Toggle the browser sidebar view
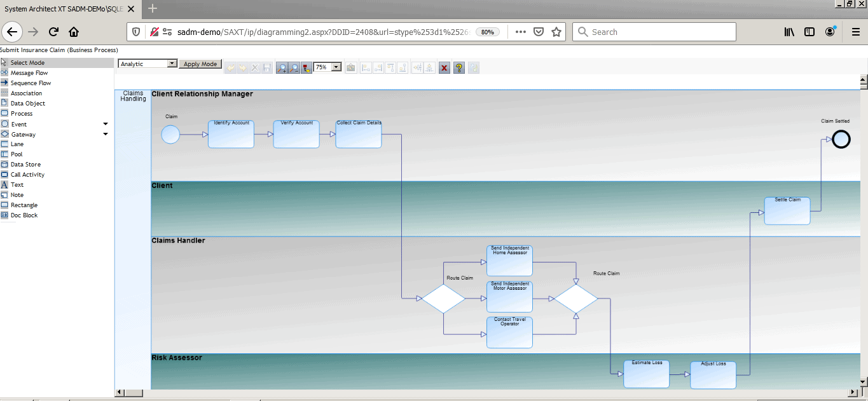The image size is (868, 401). click(x=809, y=32)
